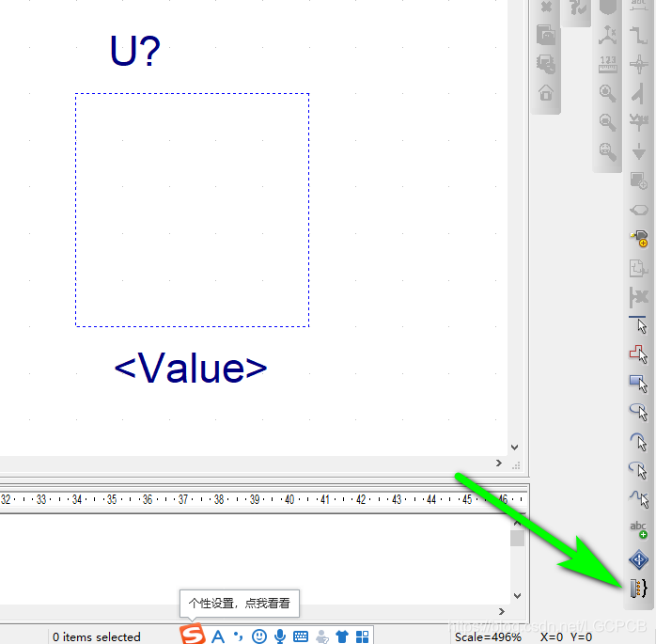Select the Place Pin tool
The width and height of the screenshot is (656, 644).
coord(639,238)
